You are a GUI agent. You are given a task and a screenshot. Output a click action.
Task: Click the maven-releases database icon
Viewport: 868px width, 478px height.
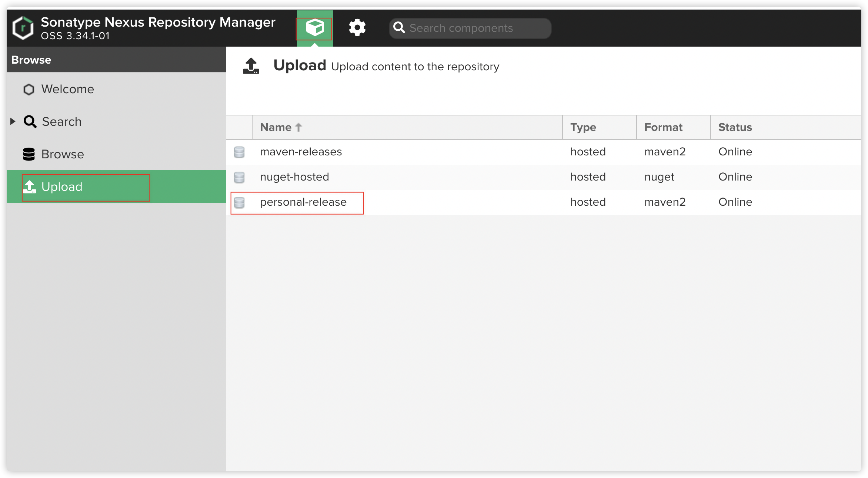(x=239, y=152)
